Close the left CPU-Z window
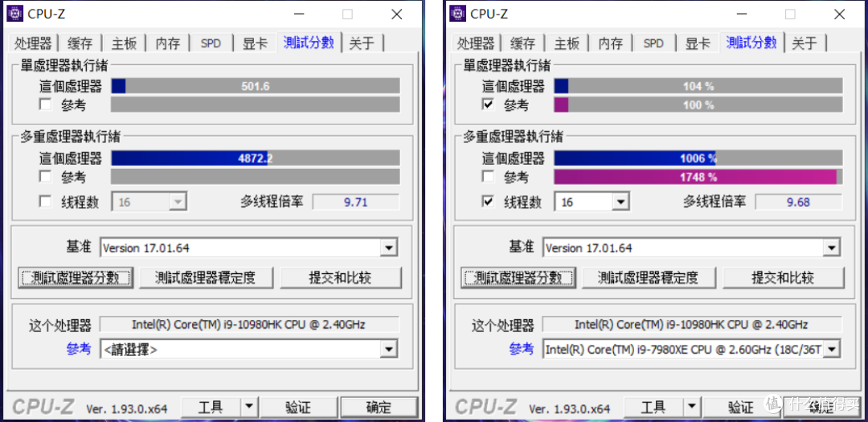This screenshot has width=868, height=422. click(396, 14)
